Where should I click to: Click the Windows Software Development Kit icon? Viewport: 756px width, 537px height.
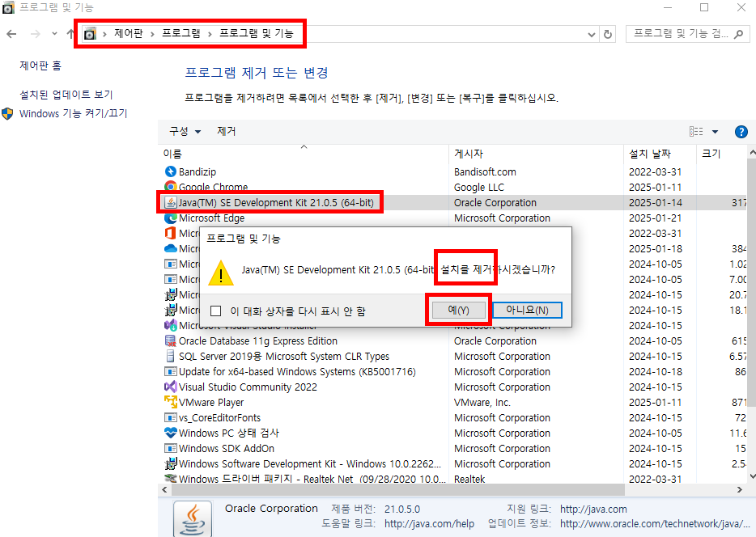point(170,463)
